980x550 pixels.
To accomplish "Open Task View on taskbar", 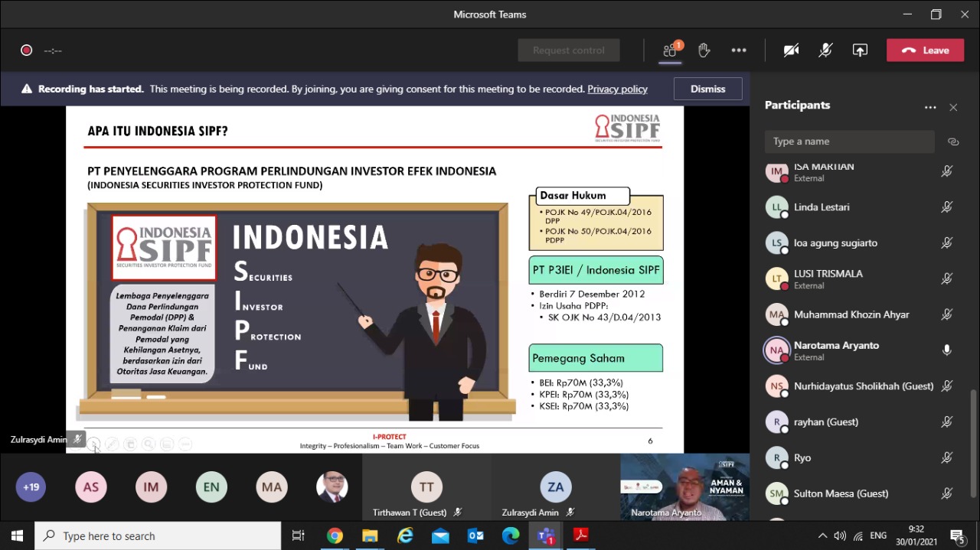I will [299, 535].
